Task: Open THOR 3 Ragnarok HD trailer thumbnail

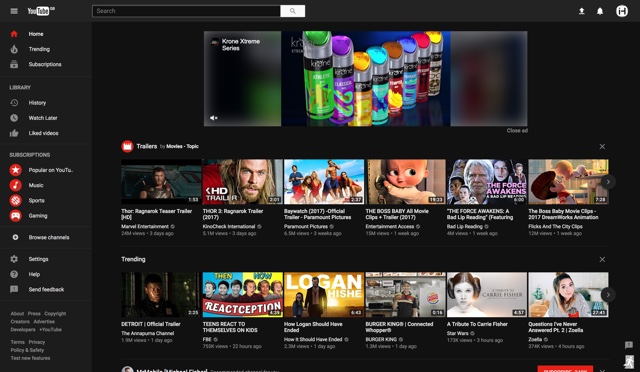Action: pos(242,182)
